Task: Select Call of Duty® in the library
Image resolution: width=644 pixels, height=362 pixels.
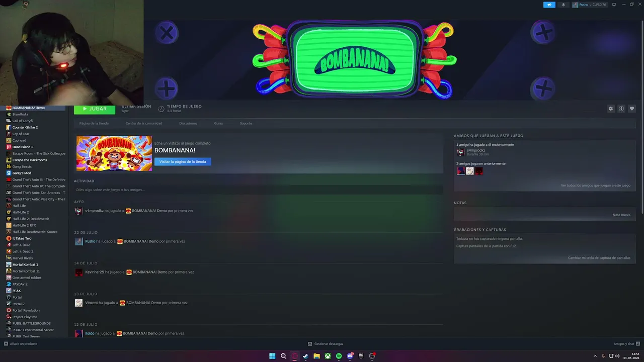Action: [33, 121]
